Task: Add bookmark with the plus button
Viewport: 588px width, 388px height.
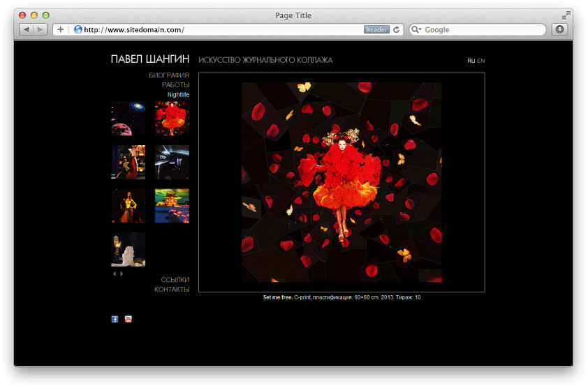Action: tap(60, 29)
